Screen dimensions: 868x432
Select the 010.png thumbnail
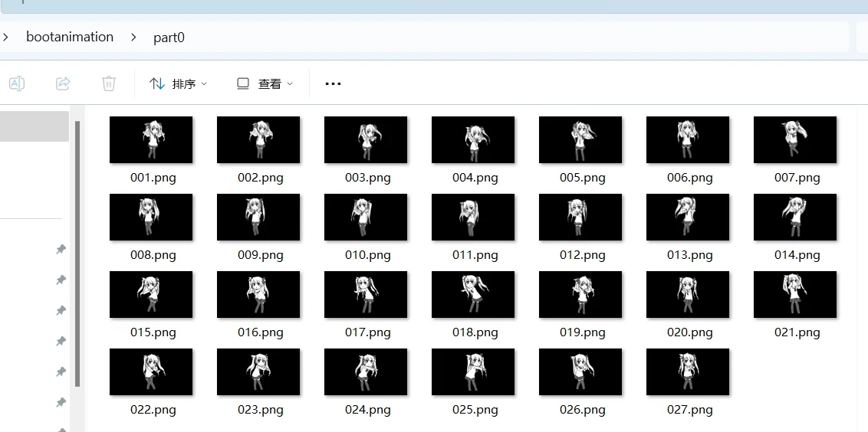click(x=366, y=217)
